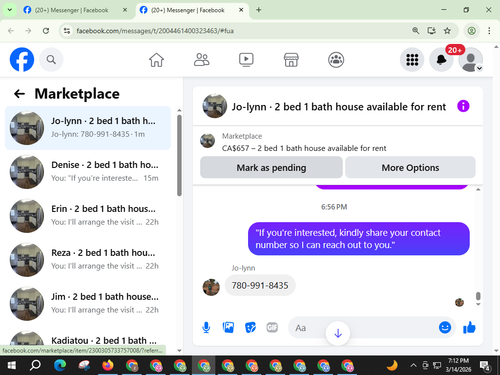
Task: Open the Friends icon in top navigation
Action: point(201,60)
